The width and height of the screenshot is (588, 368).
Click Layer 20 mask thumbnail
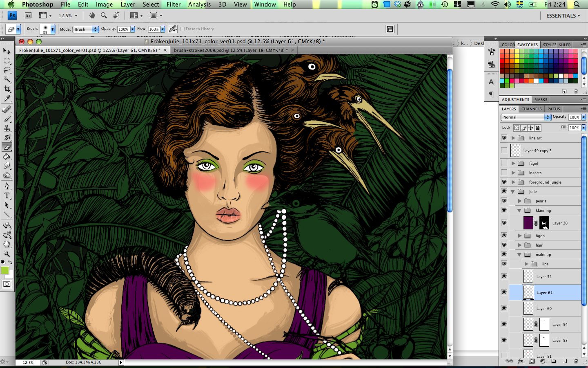544,223
